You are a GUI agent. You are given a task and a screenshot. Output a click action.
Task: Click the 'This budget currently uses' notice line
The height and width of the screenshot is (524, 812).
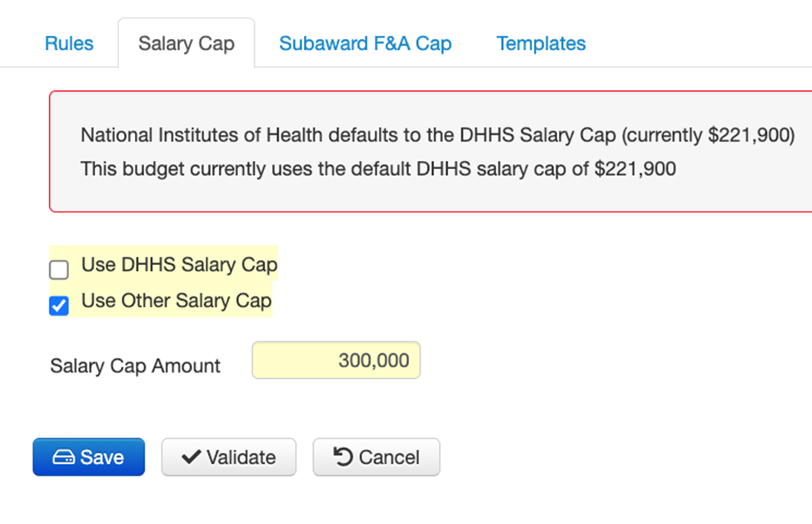[378, 169]
